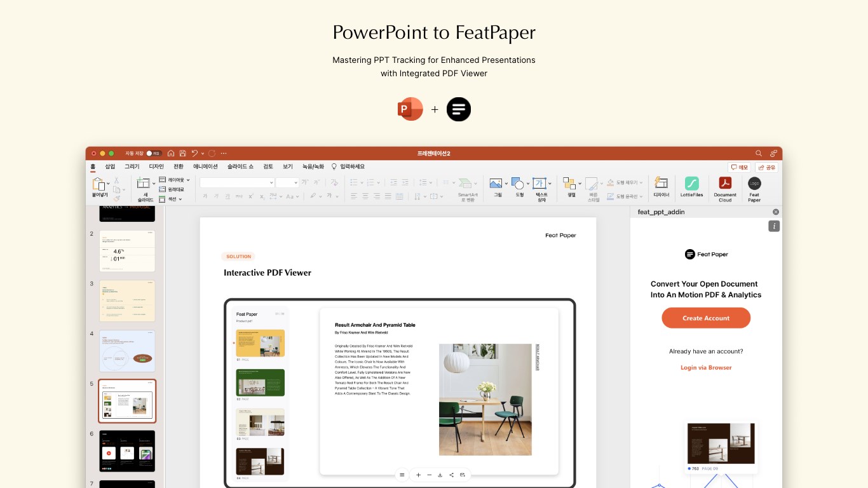This screenshot has width=868, height=488.
Task: Click the Login via Browser link
Action: pyautogui.click(x=706, y=367)
